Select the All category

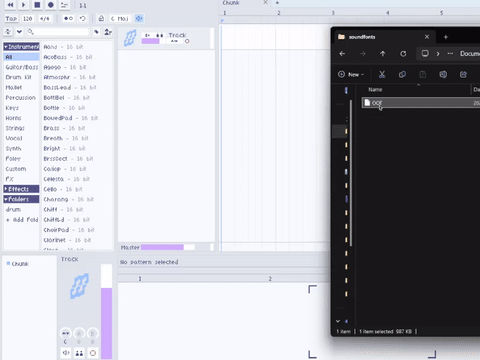21,57
